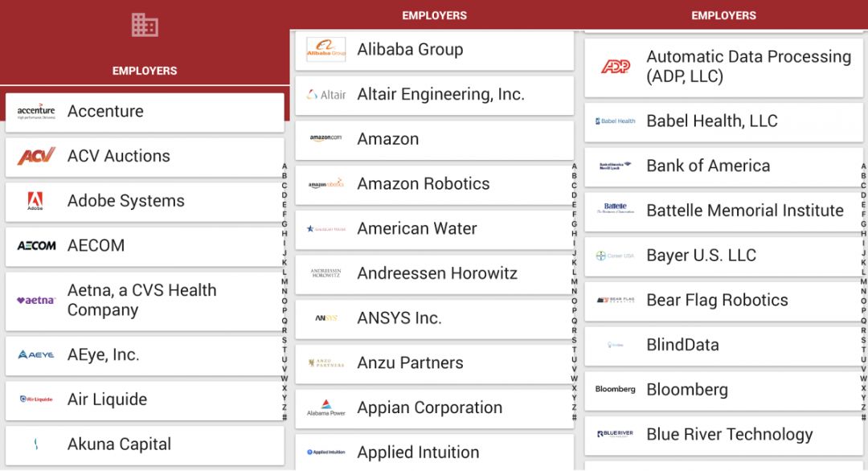Click the Accenture logo icon
The width and height of the screenshot is (868, 471).
tap(36, 112)
